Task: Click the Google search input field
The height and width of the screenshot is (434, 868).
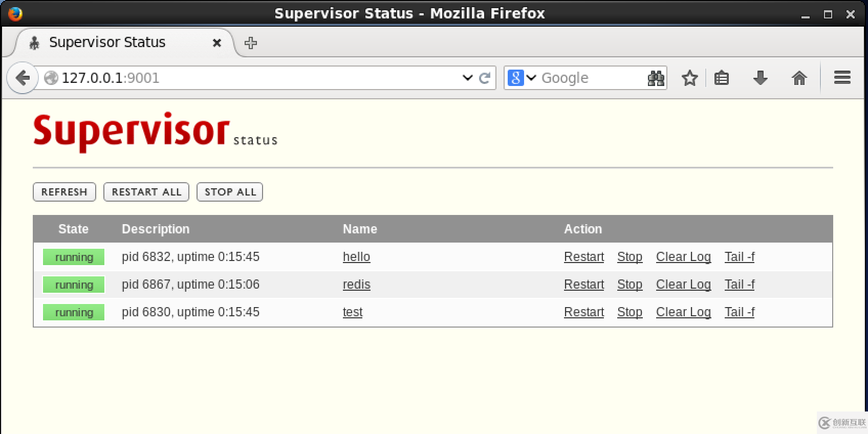Action: click(591, 78)
